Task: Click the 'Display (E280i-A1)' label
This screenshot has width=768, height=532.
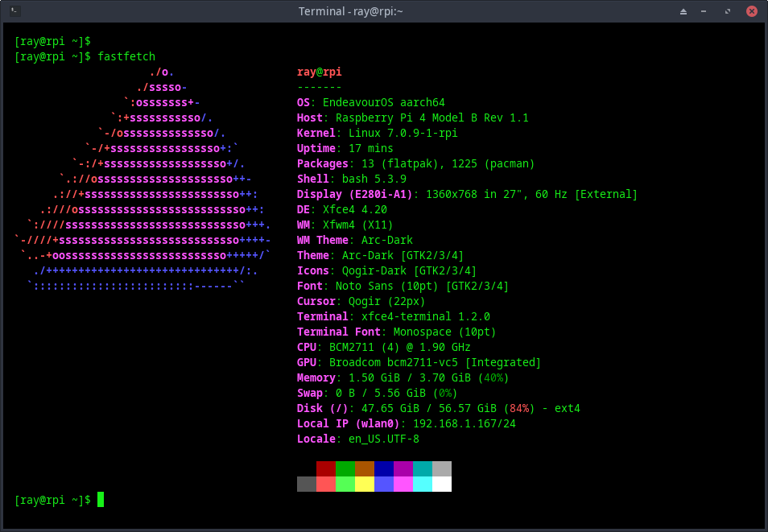Action: pyautogui.click(x=354, y=195)
